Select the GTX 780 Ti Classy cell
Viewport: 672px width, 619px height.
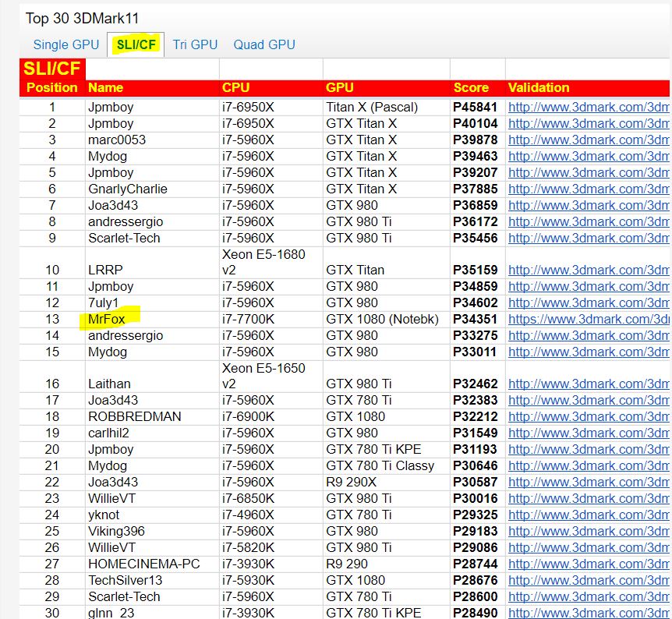(386, 466)
